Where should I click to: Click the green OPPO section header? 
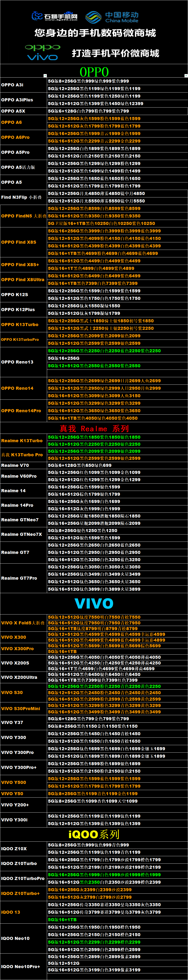coord(94,72)
